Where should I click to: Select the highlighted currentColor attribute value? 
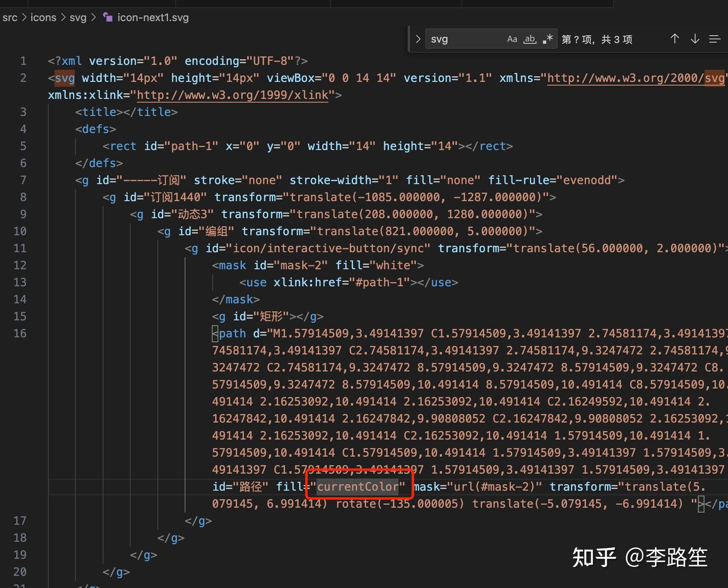coord(359,486)
